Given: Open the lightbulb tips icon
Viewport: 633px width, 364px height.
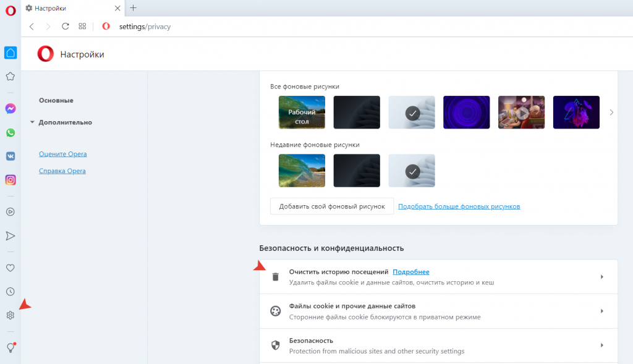Looking at the screenshot, I should point(11,347).
